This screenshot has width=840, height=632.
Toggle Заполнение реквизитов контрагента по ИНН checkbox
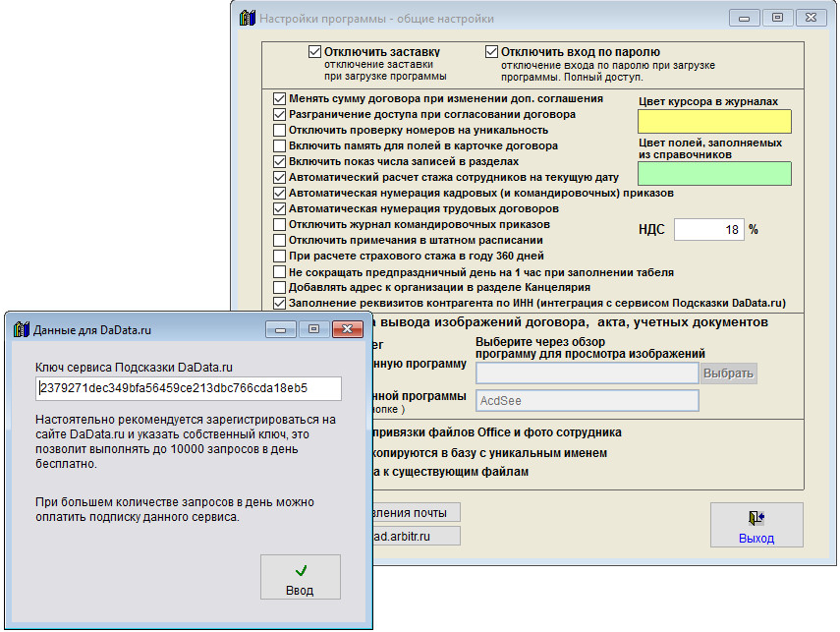click(x=279, y=303)
